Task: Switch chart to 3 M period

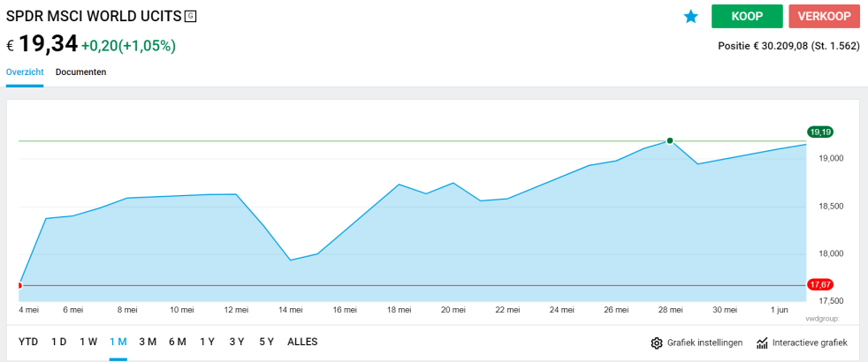Action: pyautogui.click(x=148, y=342)
